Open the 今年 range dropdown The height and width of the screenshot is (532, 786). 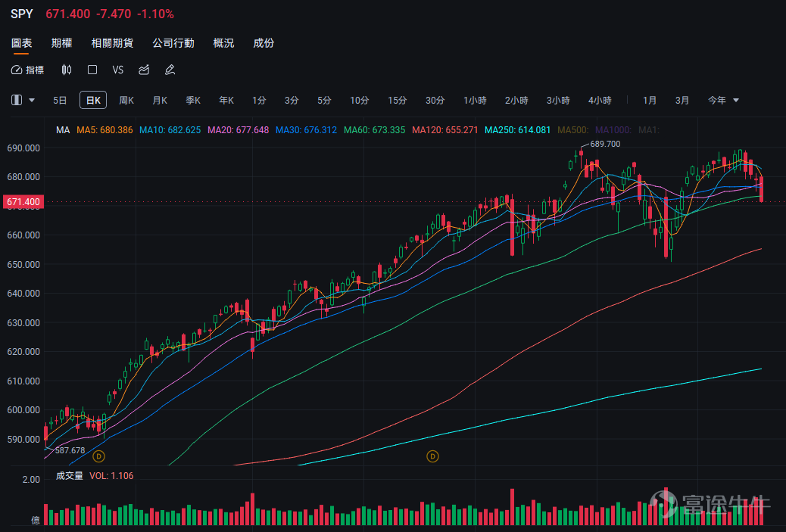[723, 100]
